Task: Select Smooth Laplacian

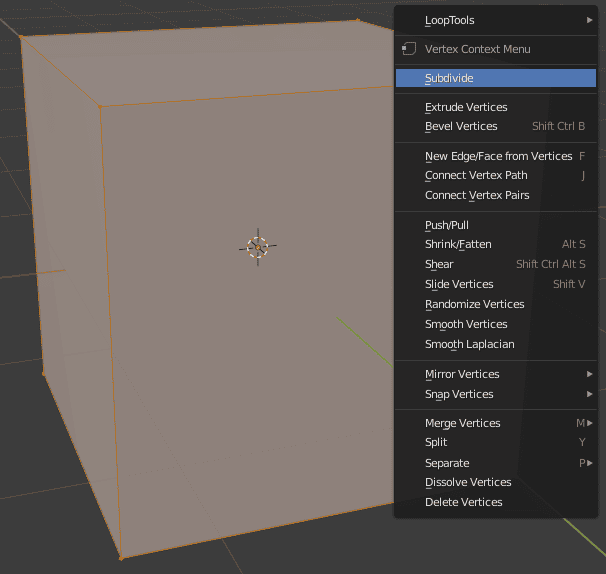Action: (496, 344)
